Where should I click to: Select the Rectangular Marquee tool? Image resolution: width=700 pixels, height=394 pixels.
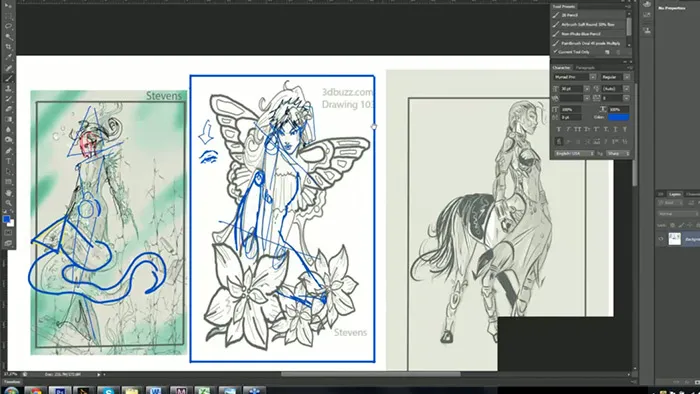pos(8,16)
